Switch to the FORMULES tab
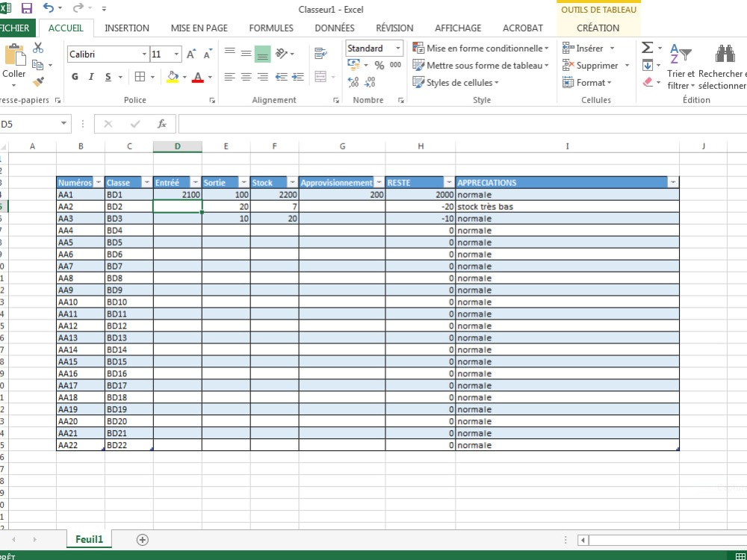The width and height of the screenshot is (747, 560). 271,28
